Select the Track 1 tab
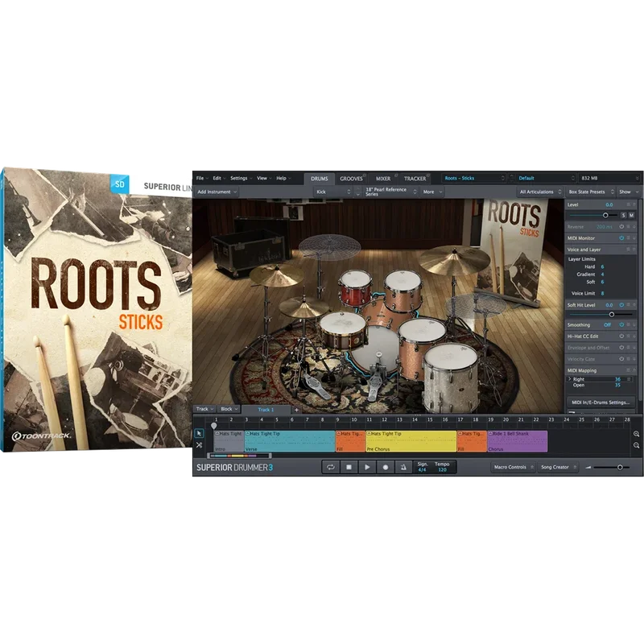Image resolution: width=644 pixels, height=644 pixels. 266,410
